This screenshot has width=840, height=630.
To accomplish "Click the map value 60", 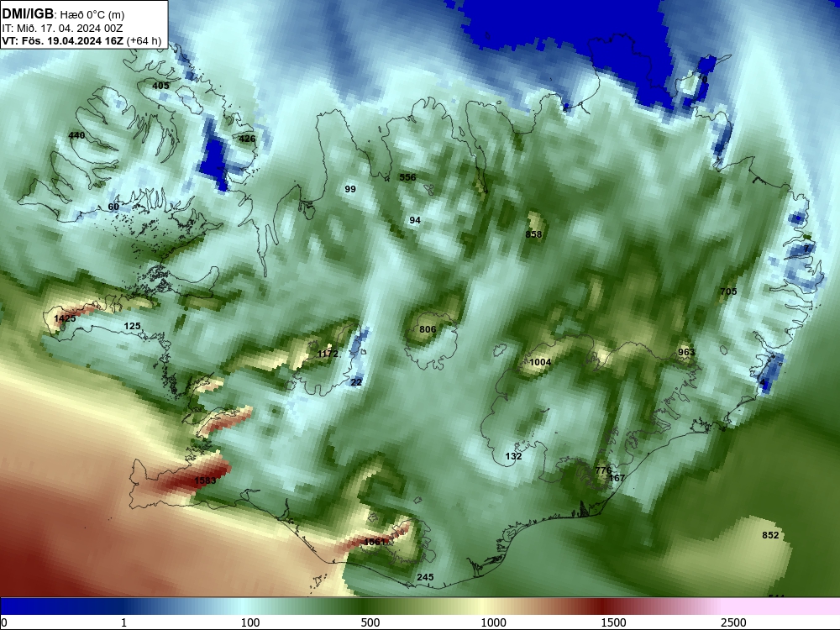I will [x=113, y=207].
